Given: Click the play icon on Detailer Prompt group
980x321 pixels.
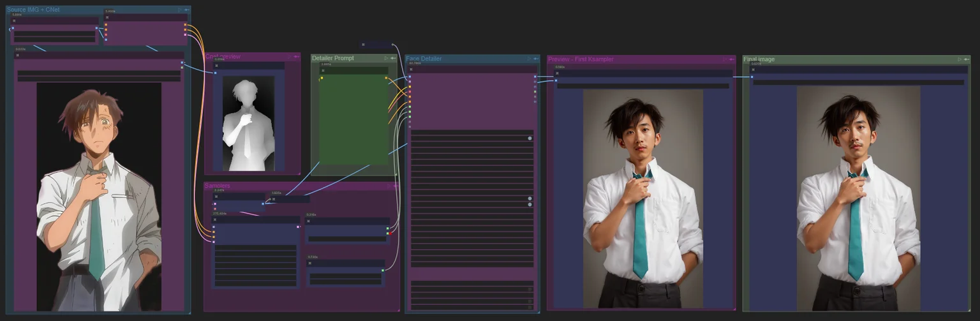Looking at the screenshot, I should tap(386, 59).
